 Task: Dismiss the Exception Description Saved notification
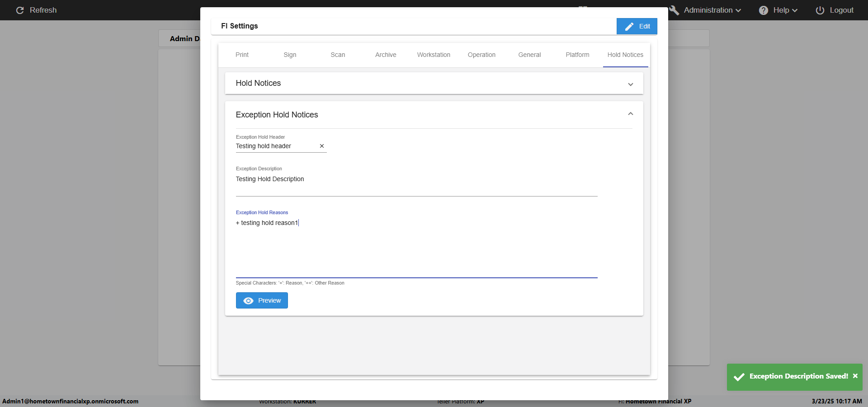point(855,376)
